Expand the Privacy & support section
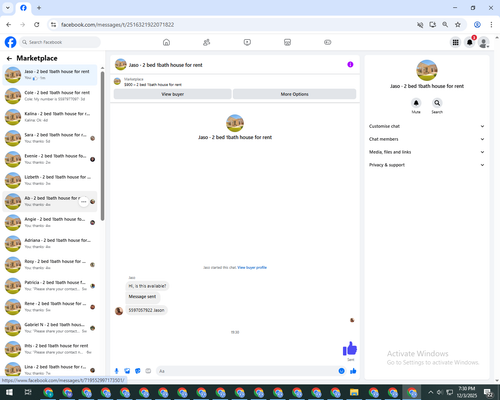Viewport: 500px width, 400px height. pos(427,165)
